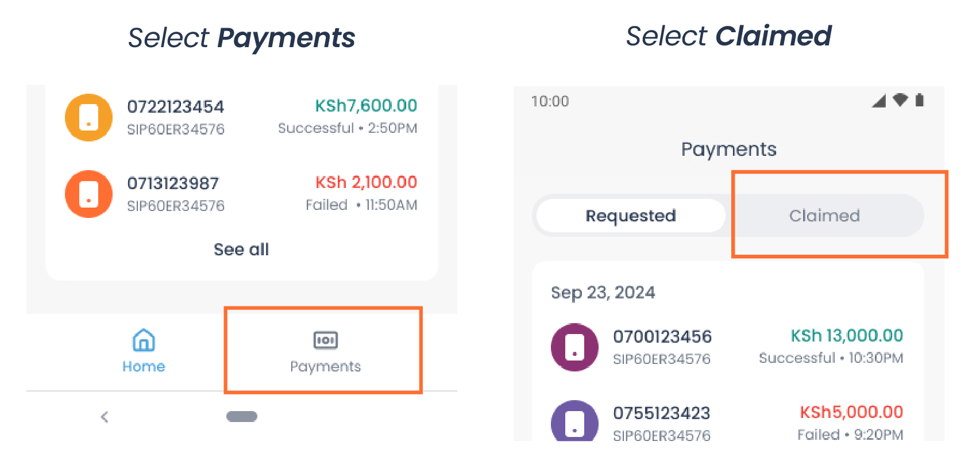The image size is (980, 464).
Task: Click the Home icon in bottom navigation
Action: click(143, 341)
